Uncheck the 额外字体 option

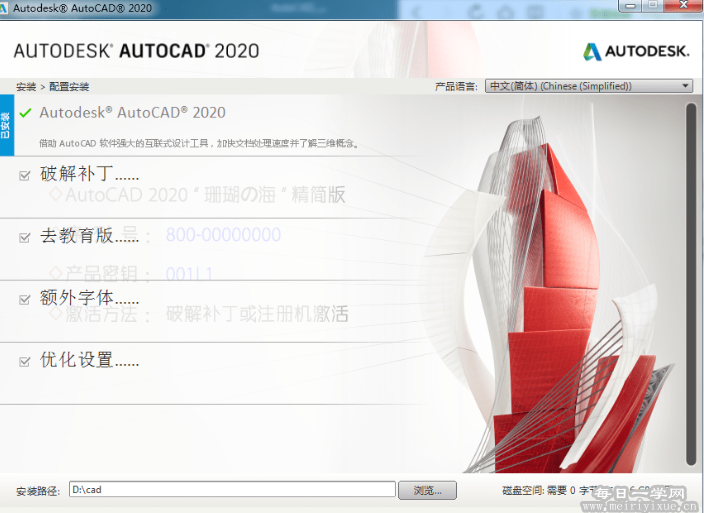tap(25, 299)
